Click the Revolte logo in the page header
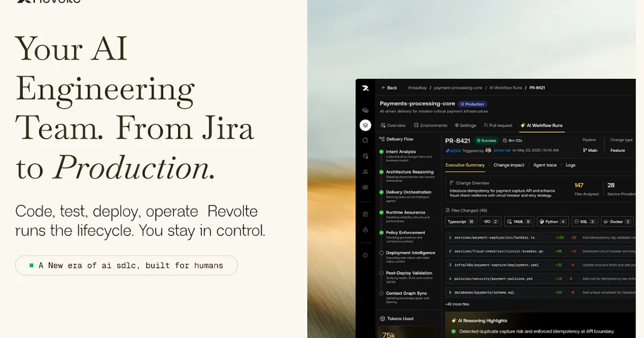Screen dimensions: 644x338 [x=48, y=2]
